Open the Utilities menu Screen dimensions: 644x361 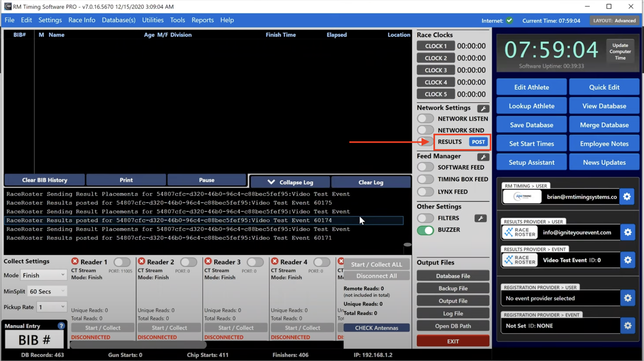[x=153, y=20]
